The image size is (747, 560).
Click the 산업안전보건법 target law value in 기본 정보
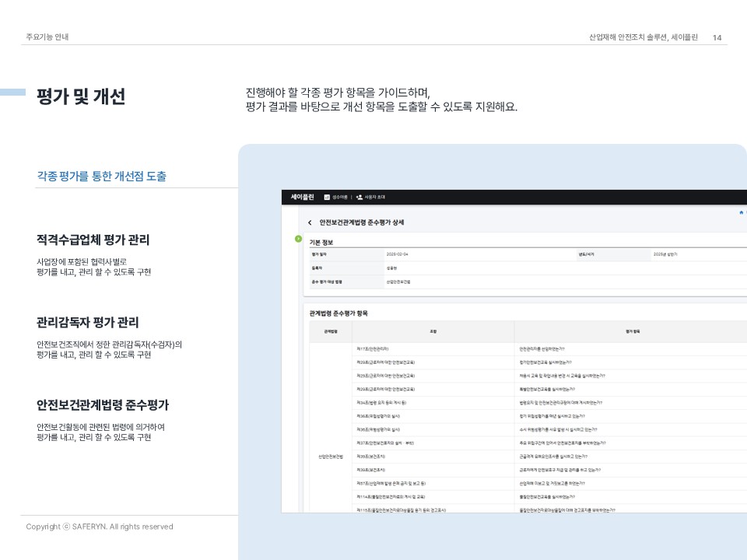click(398, 281)
